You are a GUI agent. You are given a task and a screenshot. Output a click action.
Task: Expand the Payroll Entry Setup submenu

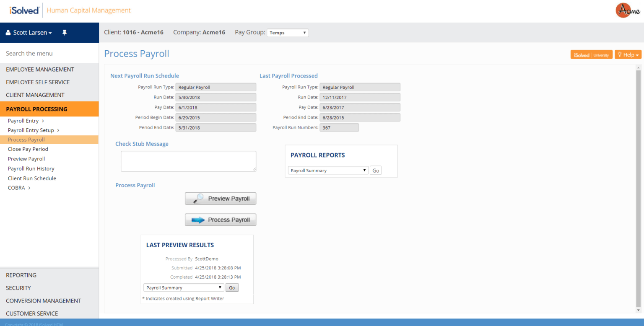point(34,130)
